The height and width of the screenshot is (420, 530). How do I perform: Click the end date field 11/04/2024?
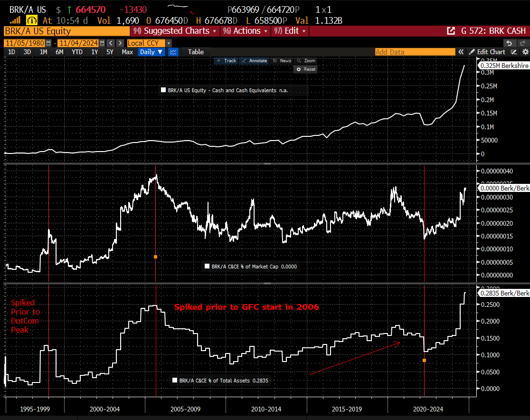pos(78,43)
